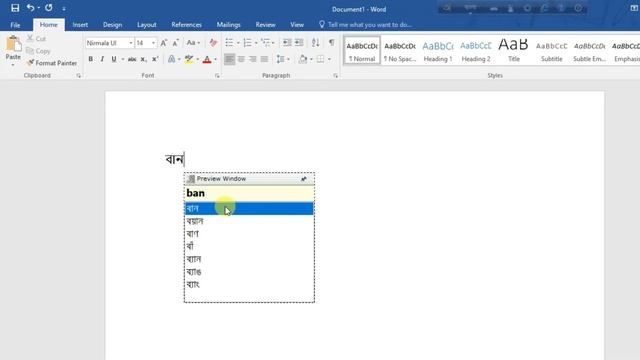This screenshot has height=360, width=640.
Task: Open the Font dialog launcher
Action: coord(217,76)
